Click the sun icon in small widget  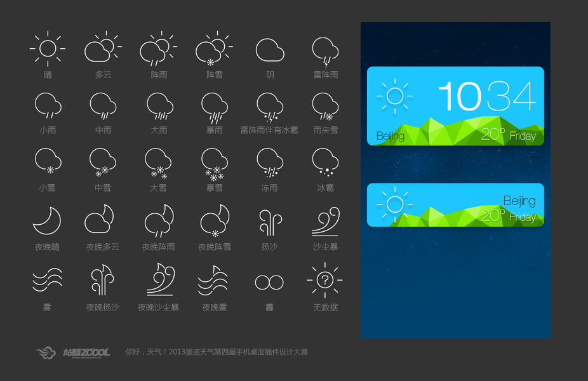(395, 204)
